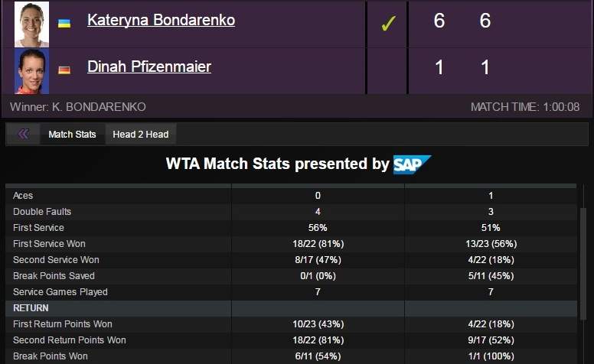Screen dimensions: 594x364
Task: Switch to the Head 2 Head tab
Action: click(x=140, y=135)
